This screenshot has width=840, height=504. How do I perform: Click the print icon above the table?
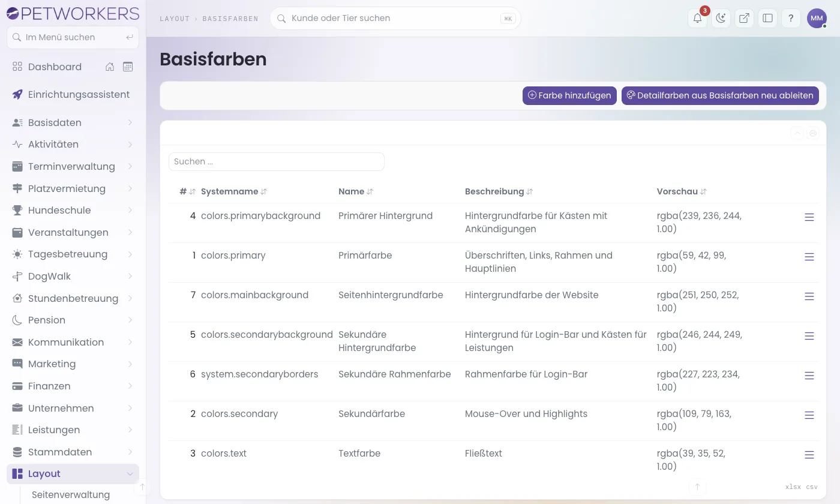point(814,133)
